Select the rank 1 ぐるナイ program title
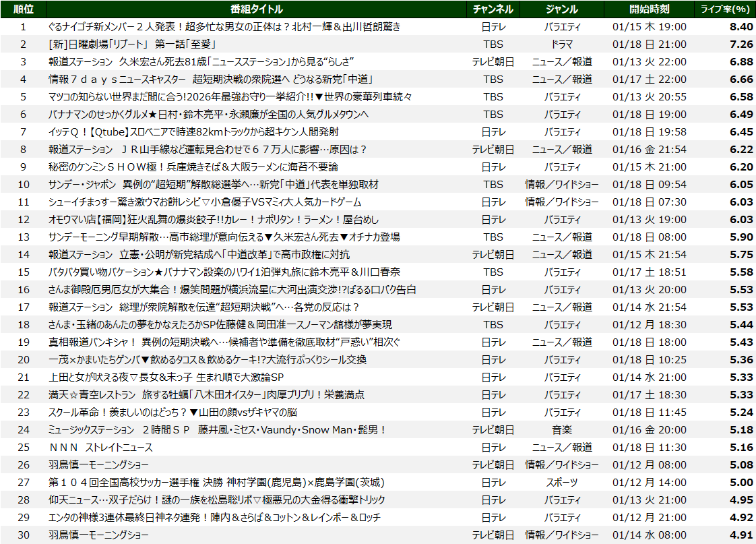756x544 pixels. pos(224,26)
